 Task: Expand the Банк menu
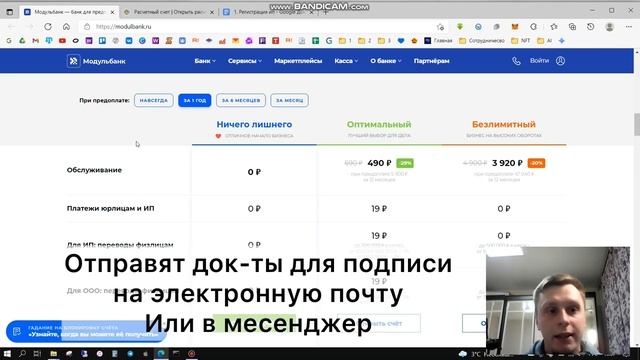click(x=205, y=61)
